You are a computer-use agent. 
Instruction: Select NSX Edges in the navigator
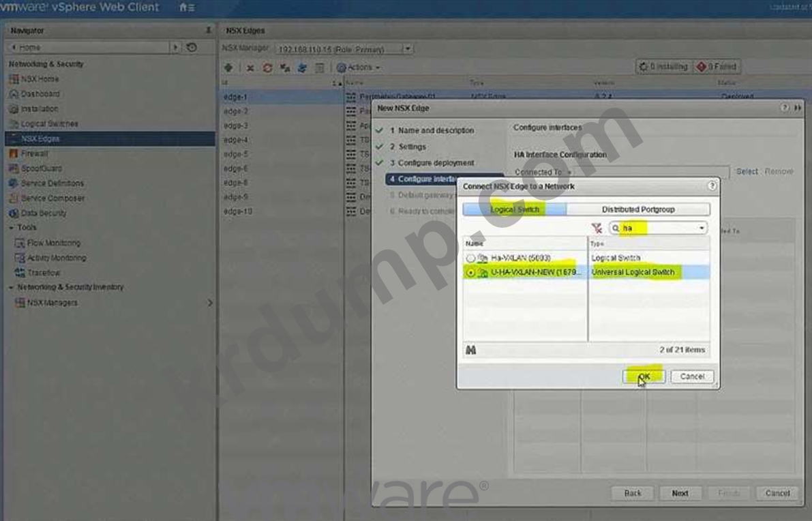click(x=110, y=138)
